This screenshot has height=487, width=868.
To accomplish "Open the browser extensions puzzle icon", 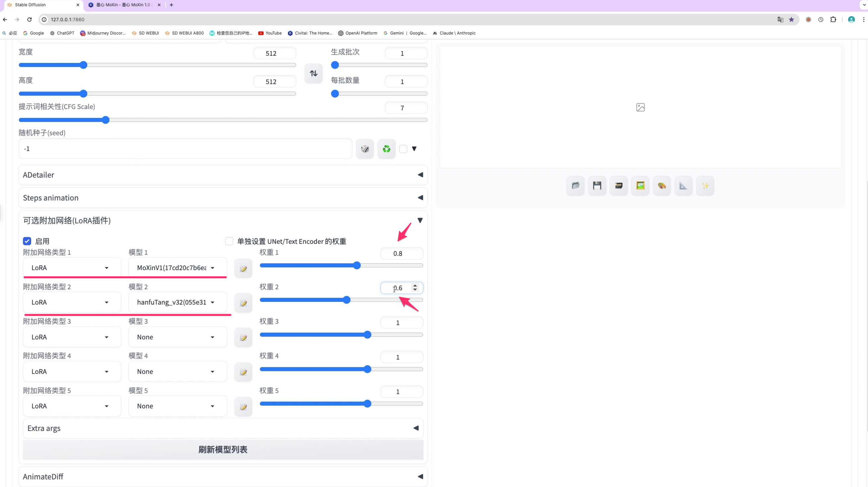I will click(x=833, y=20).
